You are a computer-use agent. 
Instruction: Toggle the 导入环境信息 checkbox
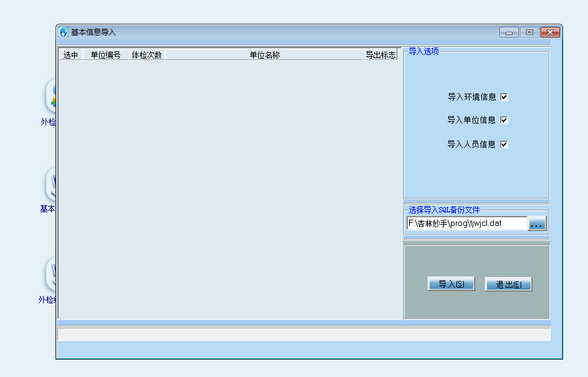504,97
